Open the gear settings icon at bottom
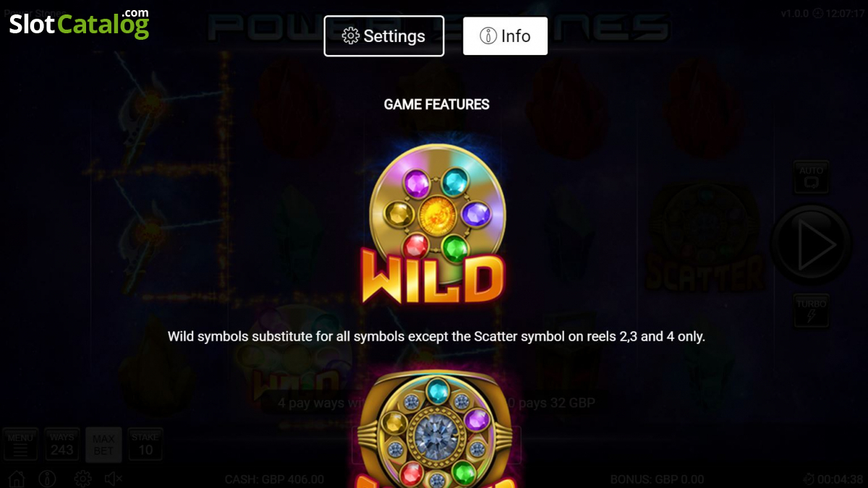868x488 pixels. coord(82,479)
